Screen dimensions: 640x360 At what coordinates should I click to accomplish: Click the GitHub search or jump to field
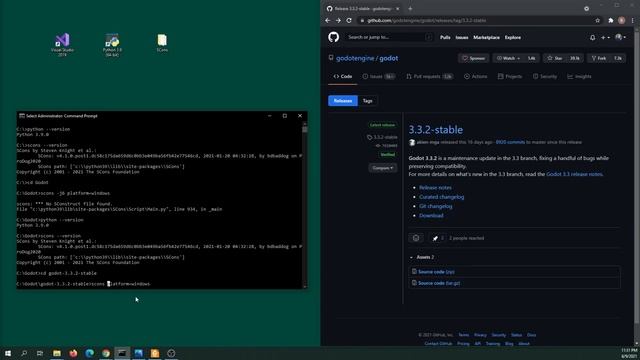click(388, 37)
